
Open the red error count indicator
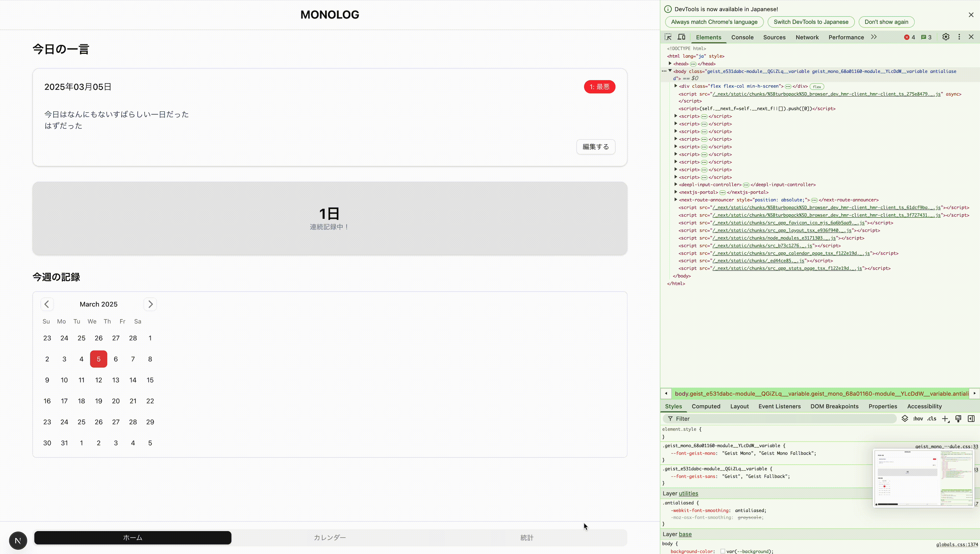[910, 37]
